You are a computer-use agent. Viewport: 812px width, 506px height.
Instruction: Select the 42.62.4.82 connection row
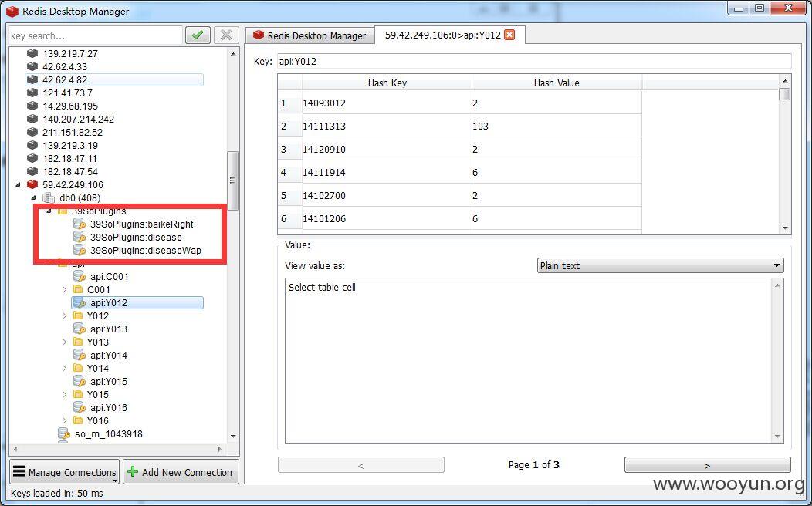pyautogui.click(x=114, y=79)
